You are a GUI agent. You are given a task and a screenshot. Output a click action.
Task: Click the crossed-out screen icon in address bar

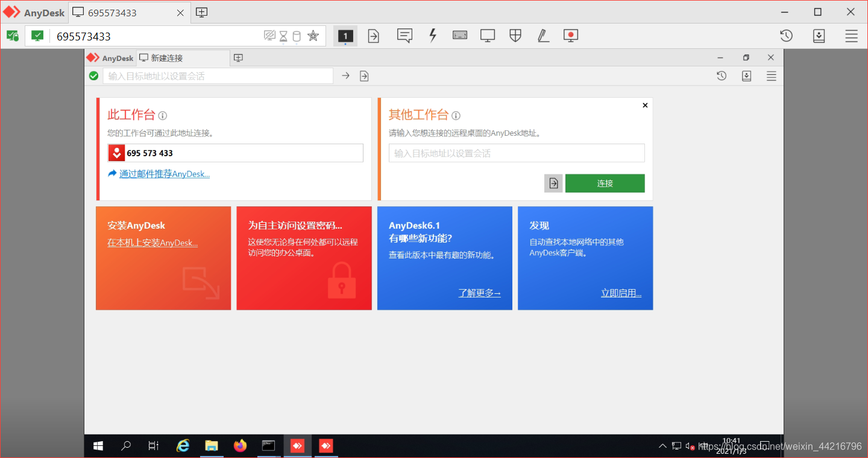pos(269,36)
